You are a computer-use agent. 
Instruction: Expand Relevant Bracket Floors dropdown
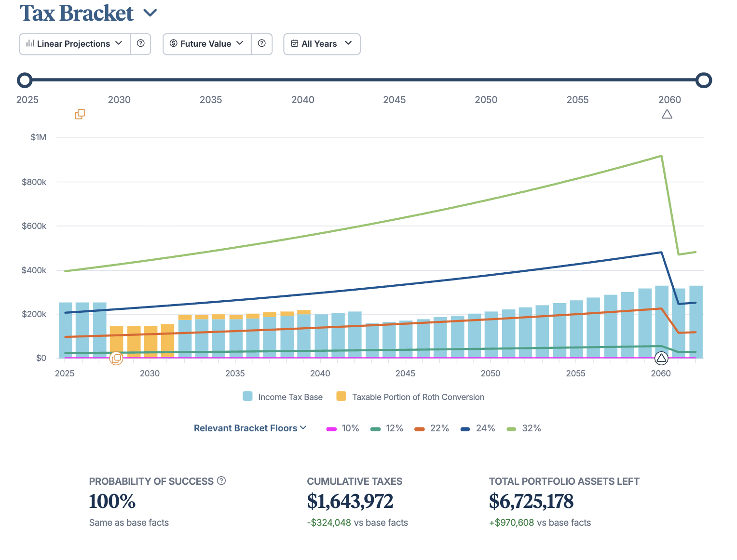coord(250,428)
